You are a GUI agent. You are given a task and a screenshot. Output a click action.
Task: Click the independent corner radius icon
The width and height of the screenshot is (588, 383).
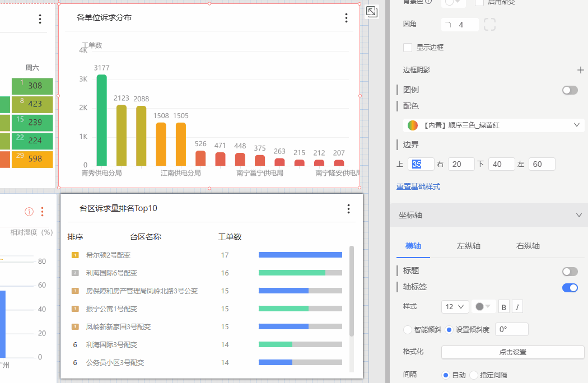pos(489,25)
